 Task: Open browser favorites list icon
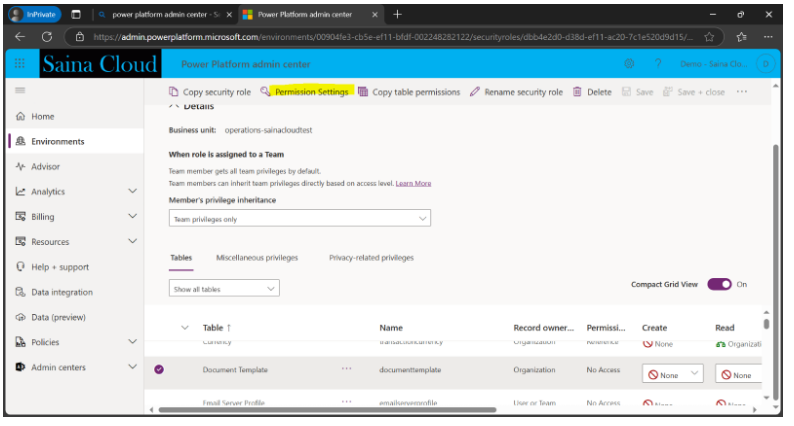(741, 36)
